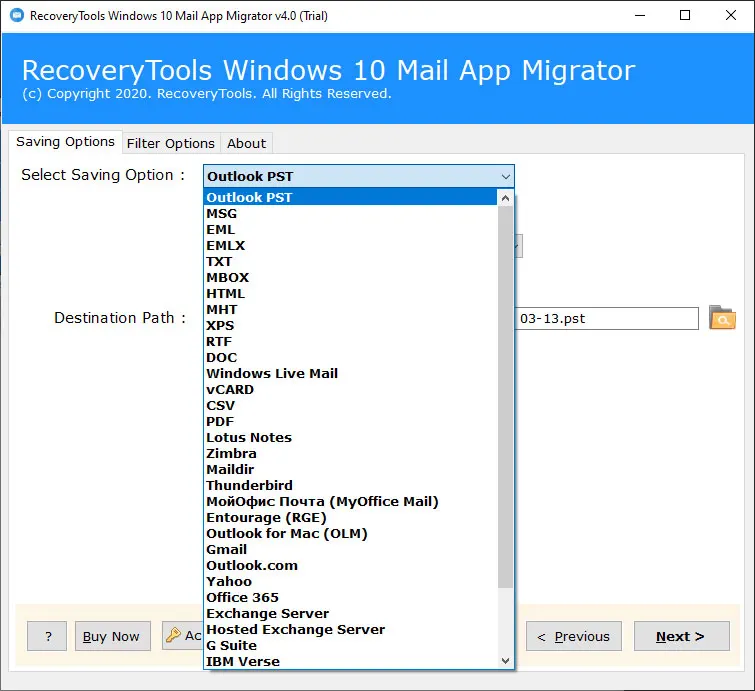Click scroll down arrow in dropdown list
This screenshot has height=691, width=755.
[x=505, y=660]
